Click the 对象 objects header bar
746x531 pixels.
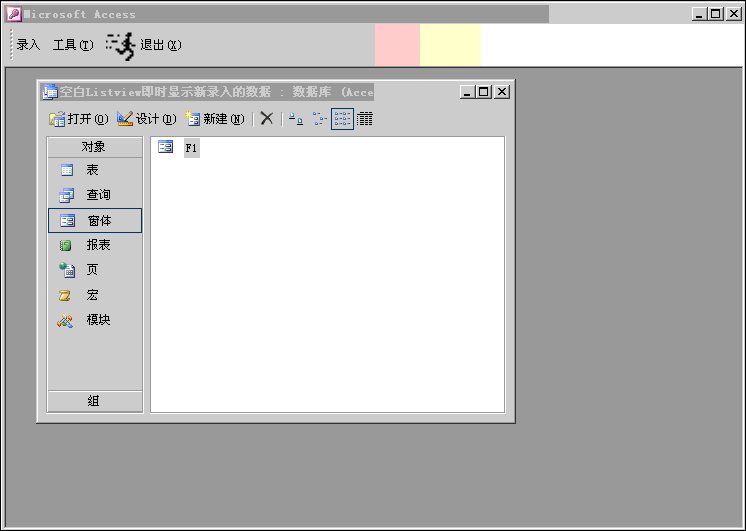pyautogui.click(x=95, y=147)
